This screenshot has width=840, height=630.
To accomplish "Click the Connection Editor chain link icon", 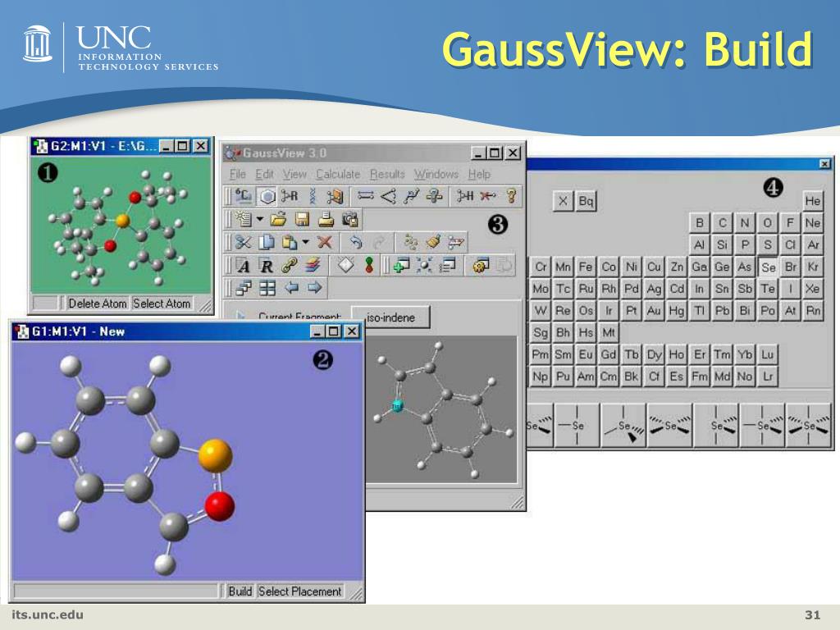I will click(x=290, y=265).
